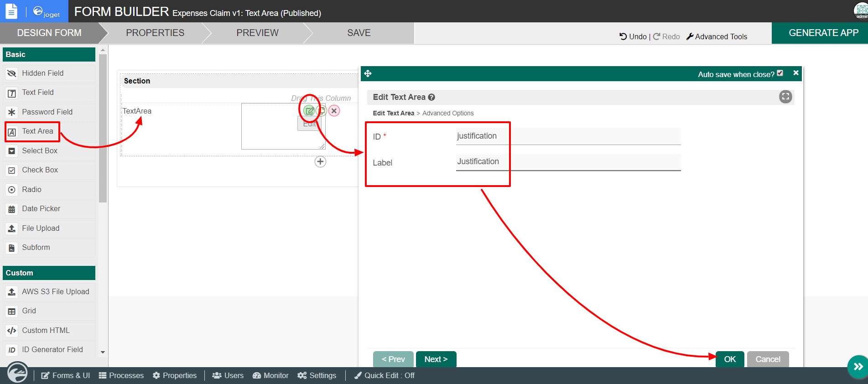Image resolution: width=868 pixels, height=384 pixels.
Task: Switch to the PREVIEW tab
Action: click(257, 33)
